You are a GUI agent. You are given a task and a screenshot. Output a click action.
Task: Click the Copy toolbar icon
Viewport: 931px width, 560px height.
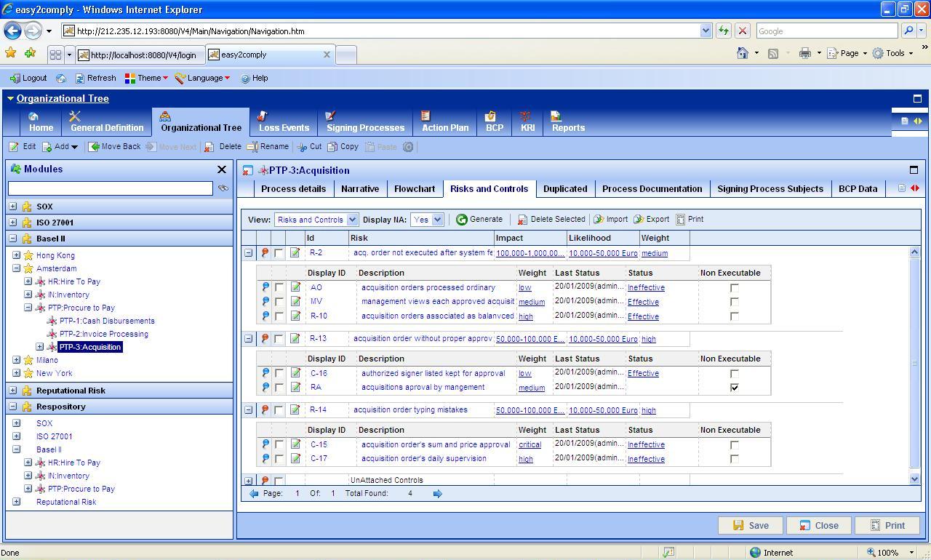332,147
